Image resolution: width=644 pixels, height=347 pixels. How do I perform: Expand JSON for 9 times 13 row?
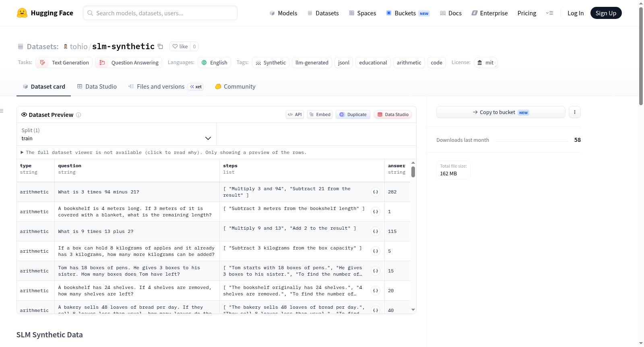tap(376, 231)
